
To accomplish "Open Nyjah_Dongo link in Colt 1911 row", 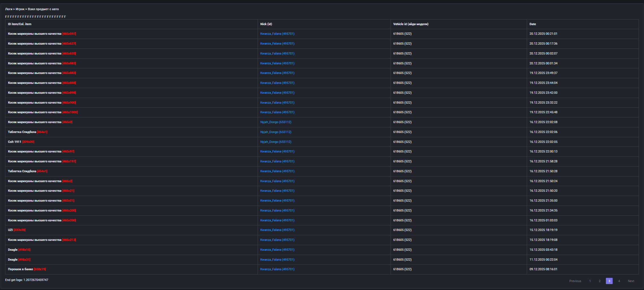I will pyautogui.click(x=275, y=142).
